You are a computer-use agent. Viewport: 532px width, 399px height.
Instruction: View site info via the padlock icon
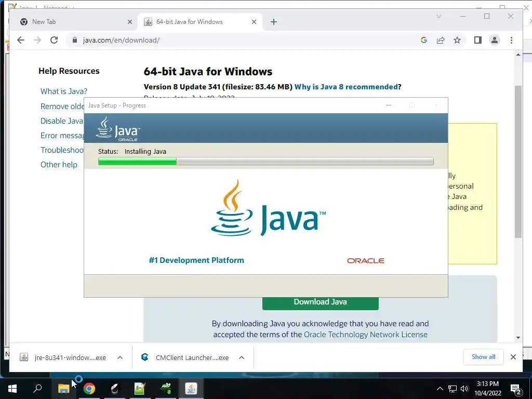[x=75, y=40]
